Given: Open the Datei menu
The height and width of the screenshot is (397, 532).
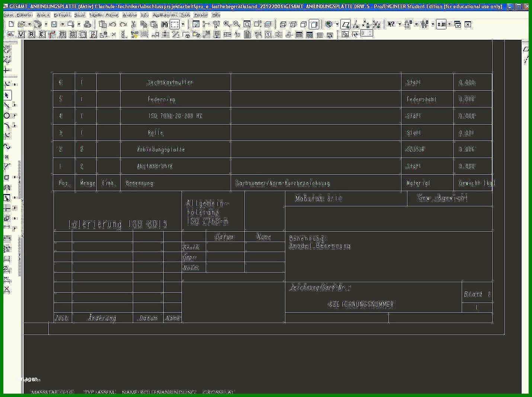Looking at the screenshot, I should 8,15.
